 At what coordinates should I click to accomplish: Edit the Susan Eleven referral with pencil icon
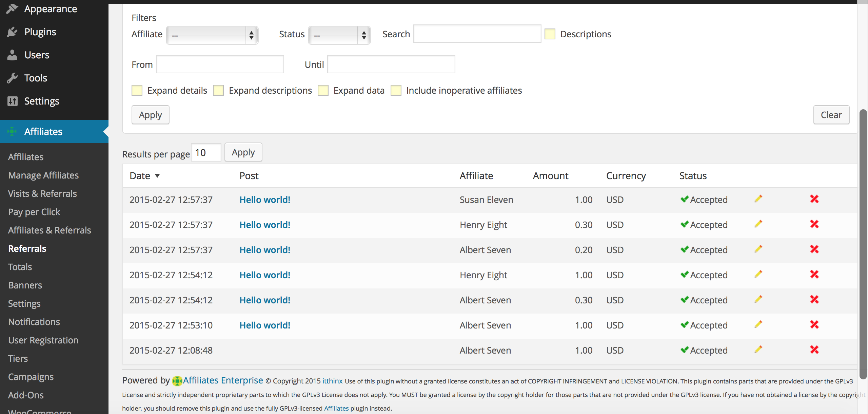point(758,199)
